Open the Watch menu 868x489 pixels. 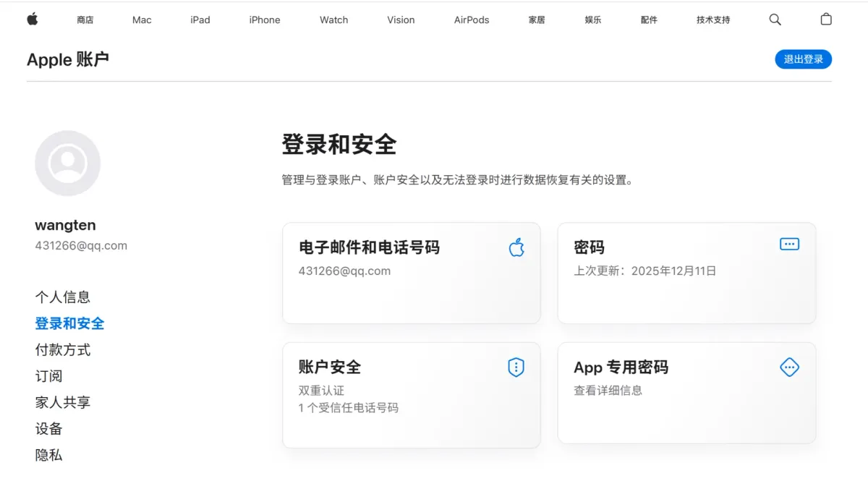(334, 20)
